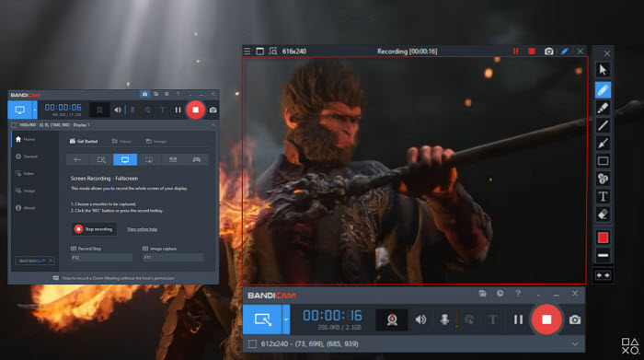Click the big red stop button in bottom Bandicam
Image resolution: width=644 pixels, height=360 pixels.
pyautogui.click(x=546, y=319)
